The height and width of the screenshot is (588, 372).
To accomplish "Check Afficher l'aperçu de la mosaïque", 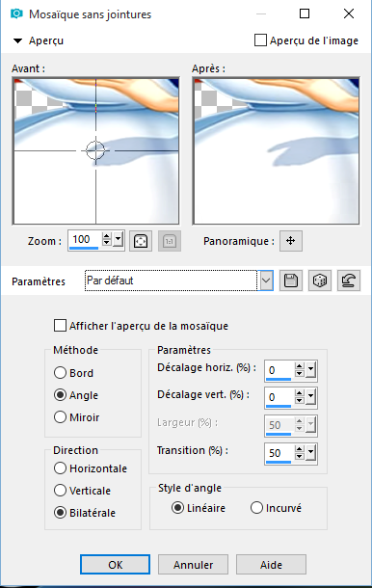I will pyautogui.click(x=60, y=326).
